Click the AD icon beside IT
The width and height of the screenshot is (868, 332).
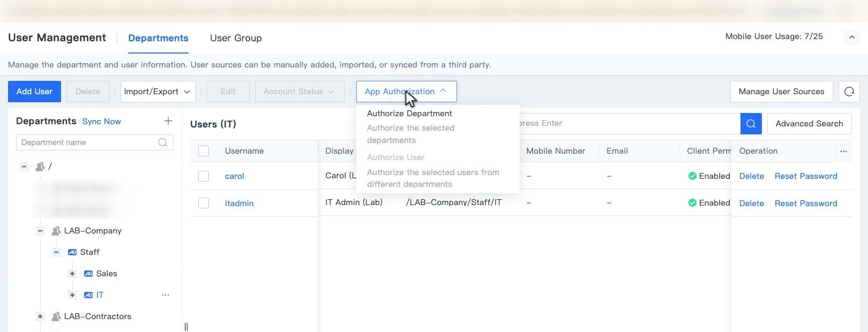[x=88, y=295]
